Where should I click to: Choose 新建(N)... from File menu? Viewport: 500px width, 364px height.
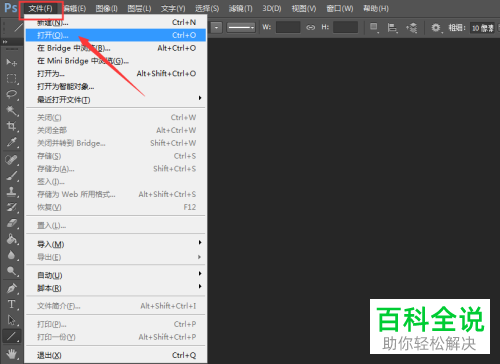click(x=116, y=23)
